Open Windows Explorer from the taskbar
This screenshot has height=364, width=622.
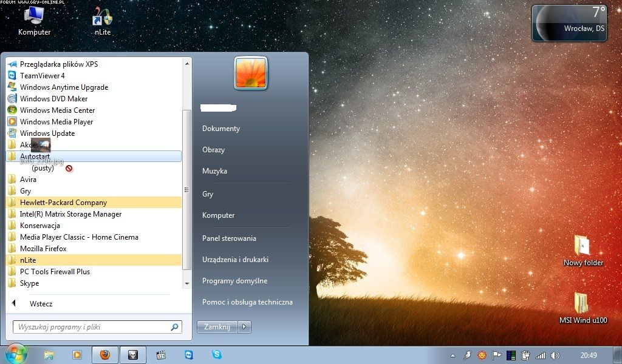point(49,355)
